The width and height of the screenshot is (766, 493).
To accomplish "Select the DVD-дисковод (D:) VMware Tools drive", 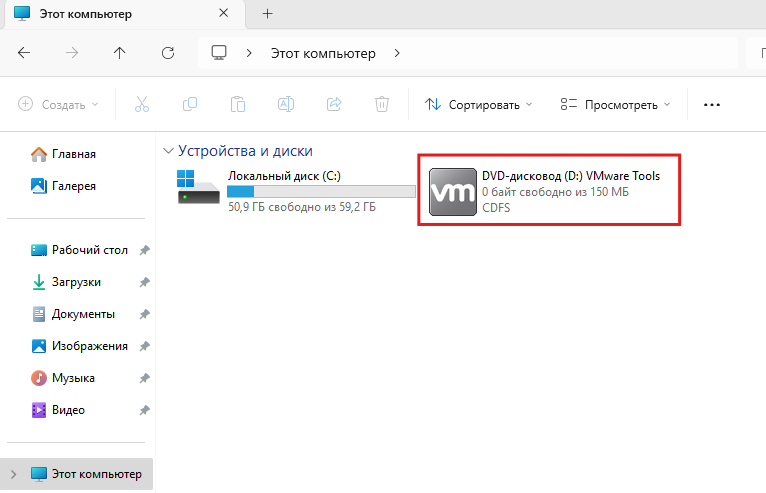I will [x=548, y=191].
